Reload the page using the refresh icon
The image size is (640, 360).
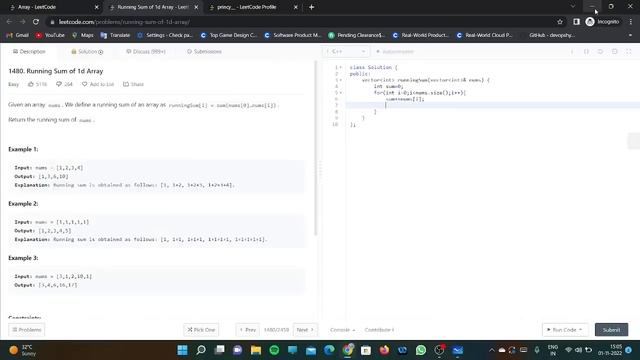(x=36, y=22)
